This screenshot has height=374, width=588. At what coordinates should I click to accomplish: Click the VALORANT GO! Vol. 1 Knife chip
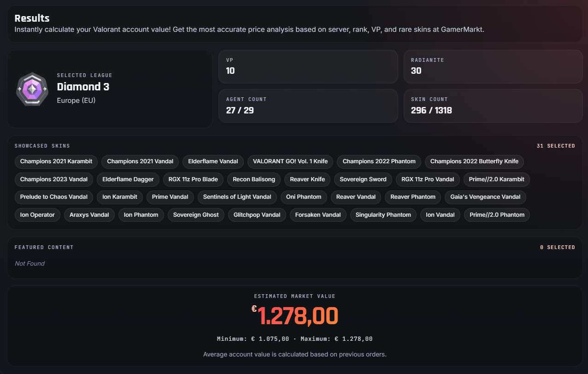click(290, 161)
